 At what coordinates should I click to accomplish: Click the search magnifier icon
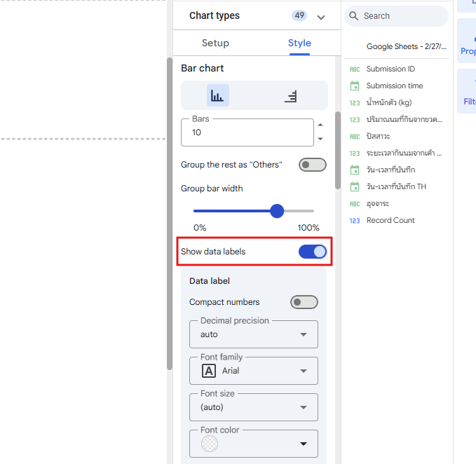click(x=354, y=16)
